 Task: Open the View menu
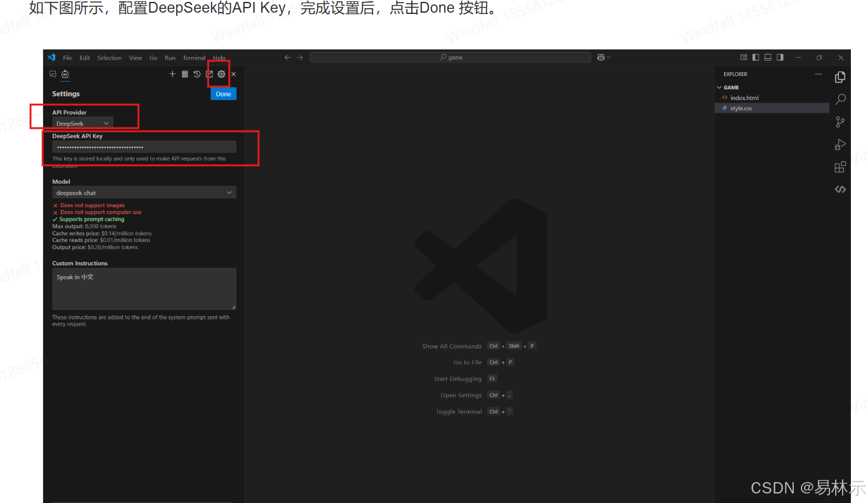pos(136,58)
